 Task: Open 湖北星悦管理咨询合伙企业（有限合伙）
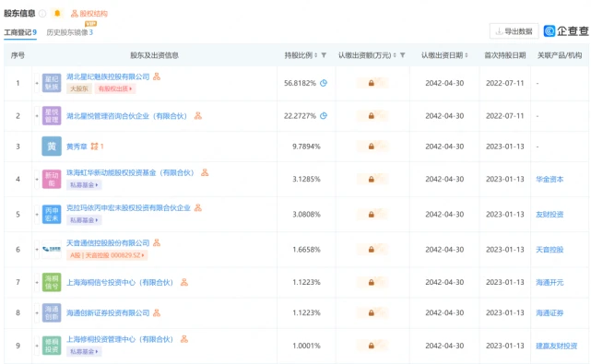pos(126,116)
